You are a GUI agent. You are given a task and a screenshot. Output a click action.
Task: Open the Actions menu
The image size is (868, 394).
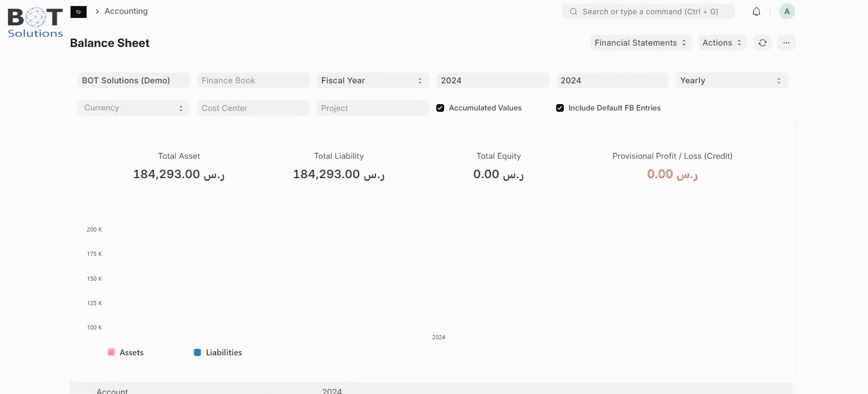tap(722, 43)
